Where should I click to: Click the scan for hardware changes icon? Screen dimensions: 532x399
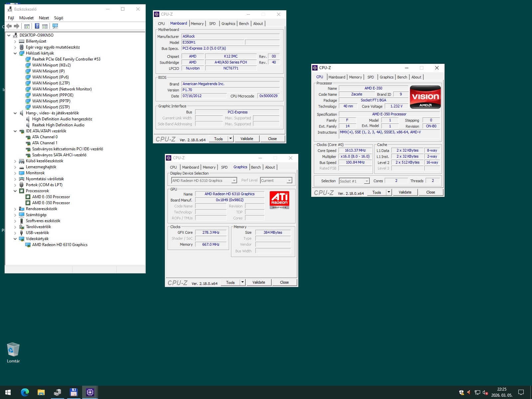pos(55,26)
